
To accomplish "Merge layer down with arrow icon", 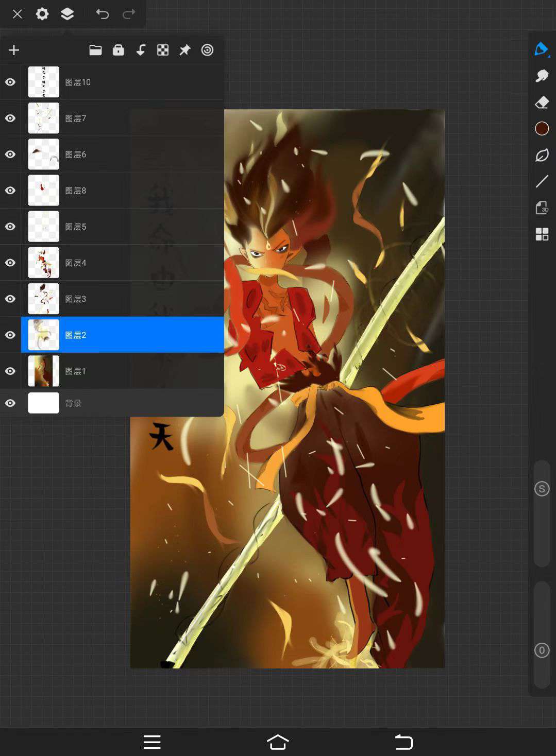I will click(x=141, y=50).
